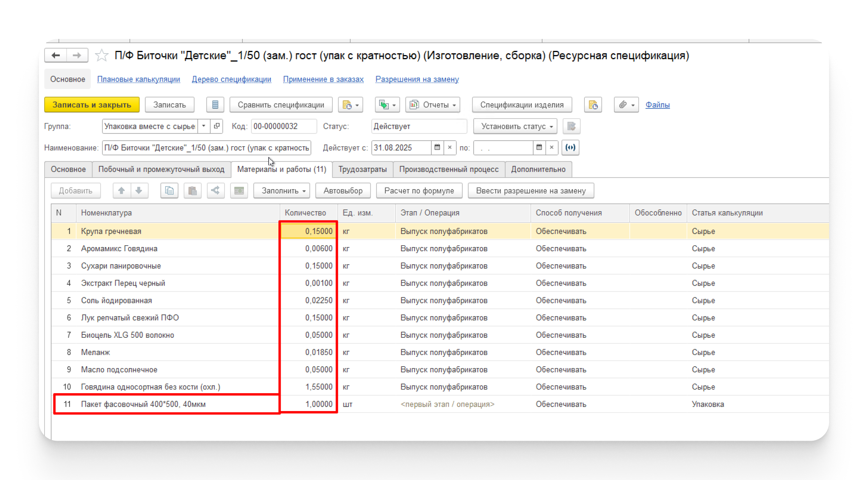Open Установить статус dropdown
This screenshot has width=868, height=480.
coord(515,126)
